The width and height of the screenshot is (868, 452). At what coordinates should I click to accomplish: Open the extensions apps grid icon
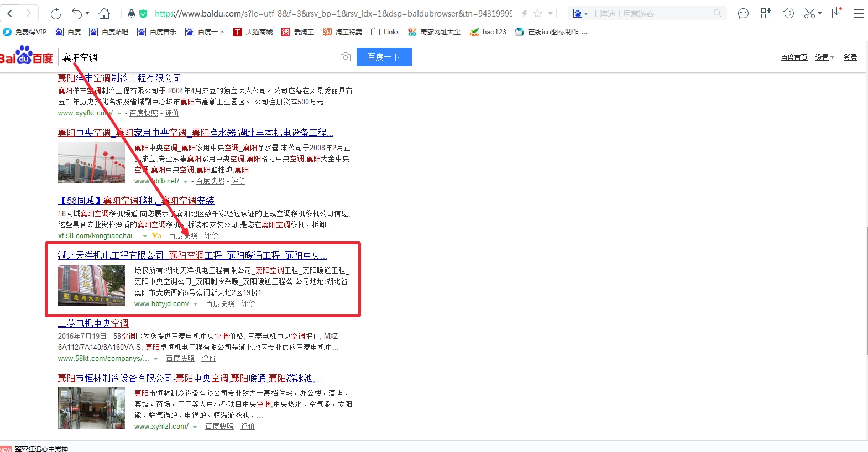coord(766,13)
